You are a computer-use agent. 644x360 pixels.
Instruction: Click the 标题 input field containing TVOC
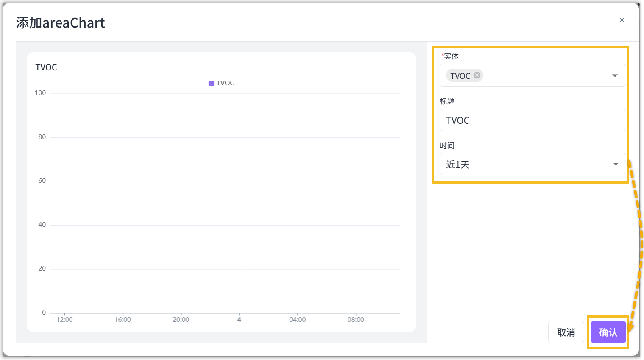[x=532, y=120]
